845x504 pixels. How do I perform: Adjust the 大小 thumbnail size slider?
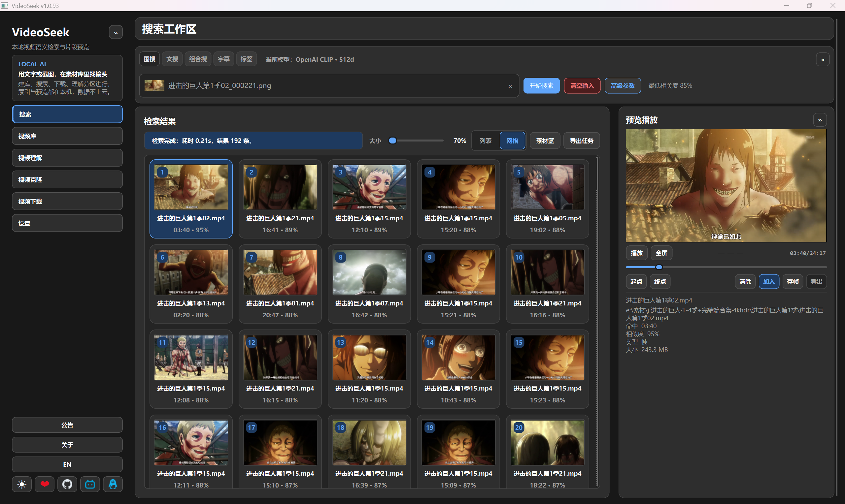(416, 141)
